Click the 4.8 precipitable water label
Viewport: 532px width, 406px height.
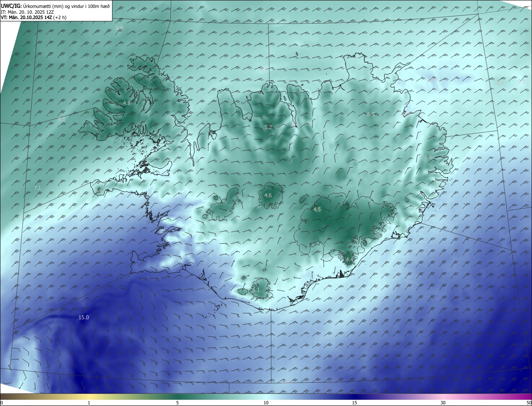click(127, 103)
